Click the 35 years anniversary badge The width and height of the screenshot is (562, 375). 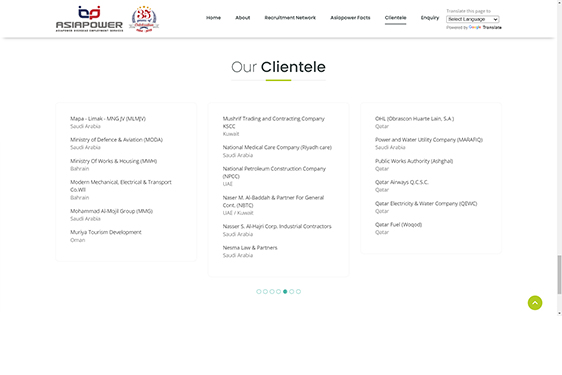click(144, 19)
